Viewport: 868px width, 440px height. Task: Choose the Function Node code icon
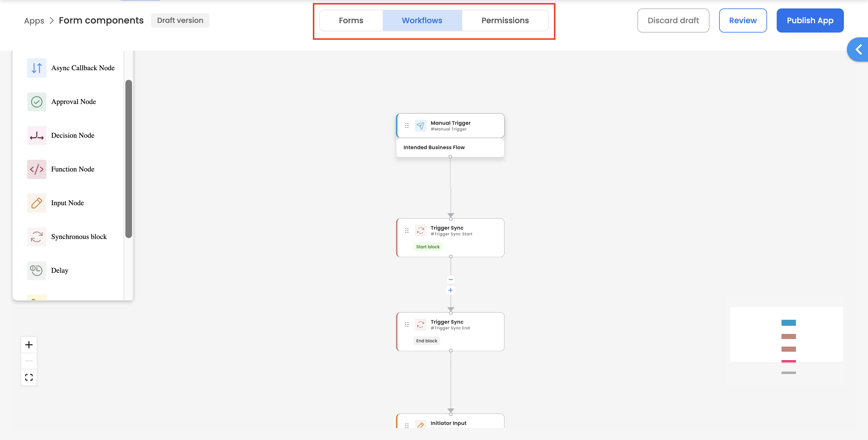click(36, 169)
